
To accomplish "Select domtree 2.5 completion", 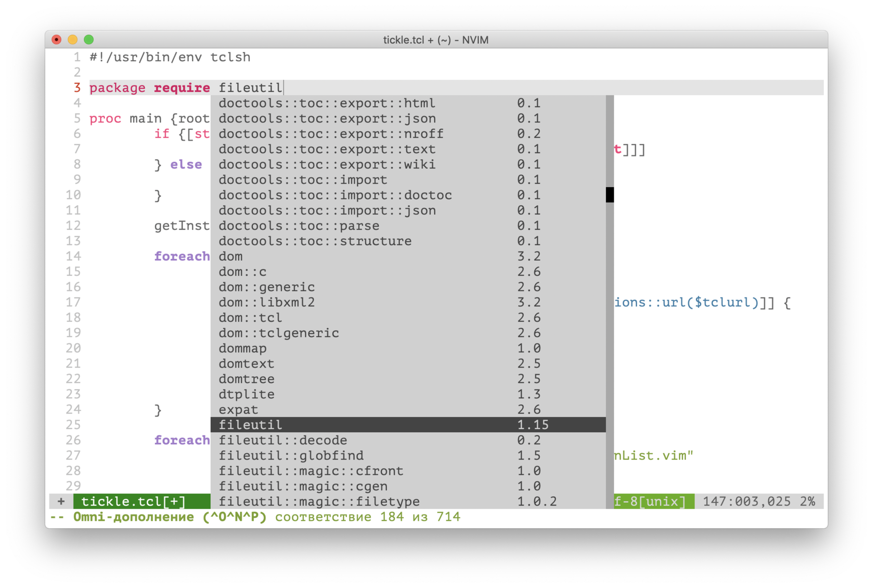I will 408,379.
